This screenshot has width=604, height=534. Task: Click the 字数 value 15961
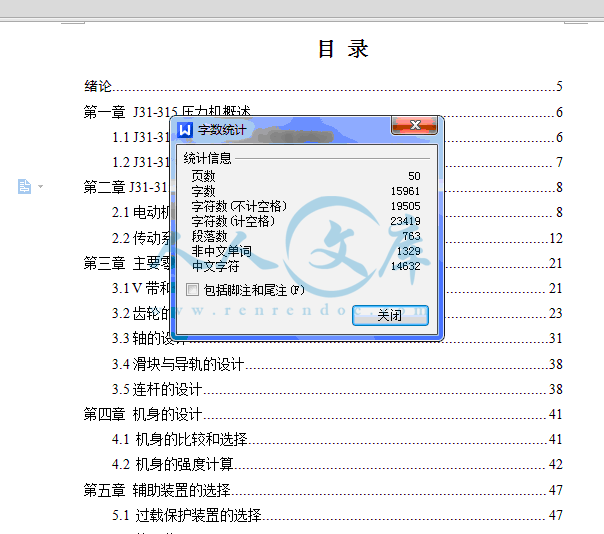pos(405,191)
